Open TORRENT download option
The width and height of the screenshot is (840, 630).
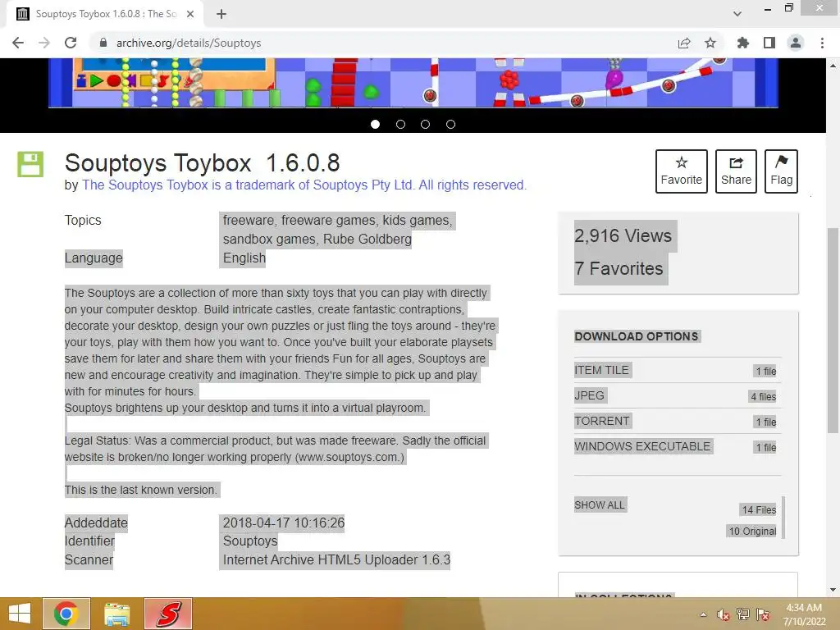pos(602,421)
